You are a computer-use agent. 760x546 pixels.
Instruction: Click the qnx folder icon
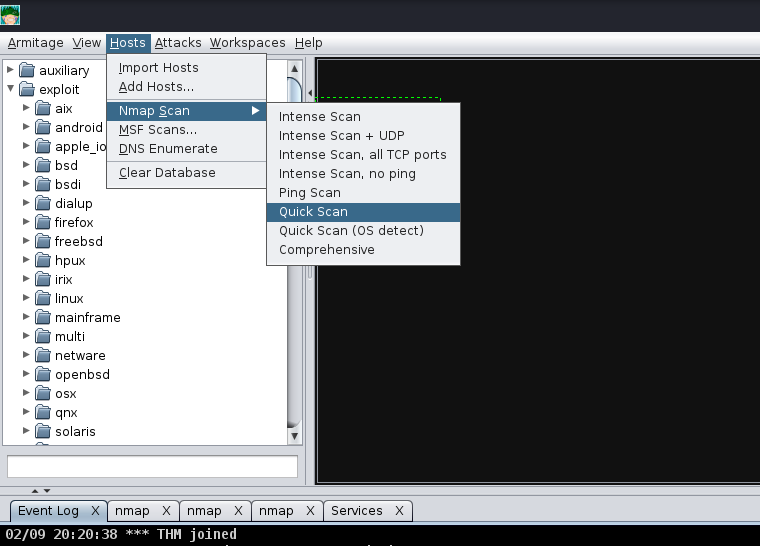(x=43, y=412)
